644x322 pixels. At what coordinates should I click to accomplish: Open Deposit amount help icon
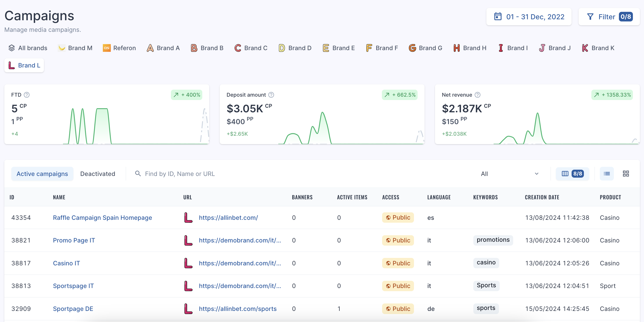coord(271,95)
